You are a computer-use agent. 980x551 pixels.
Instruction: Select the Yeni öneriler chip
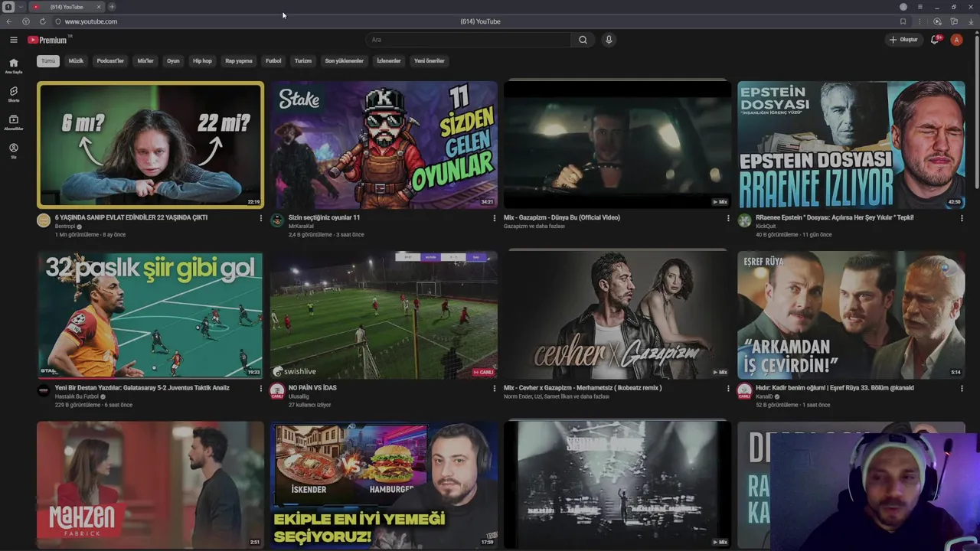point(429,60)
